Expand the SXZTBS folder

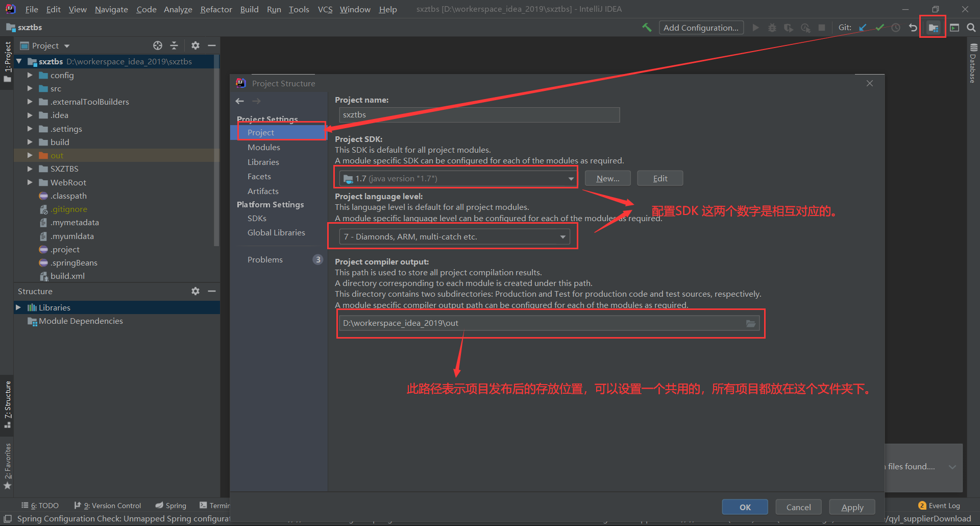pyautogui.click(x=30, y=169)
